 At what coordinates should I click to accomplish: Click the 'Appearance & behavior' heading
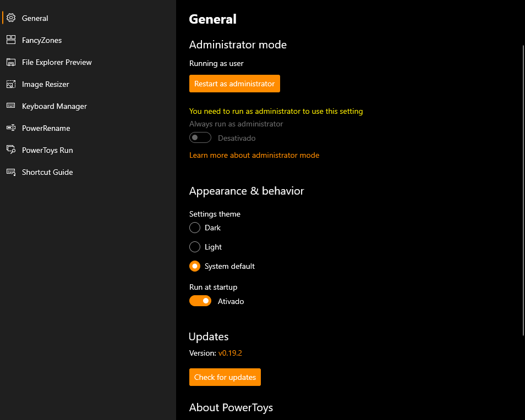pyautogui.click(x=247, y=191)
